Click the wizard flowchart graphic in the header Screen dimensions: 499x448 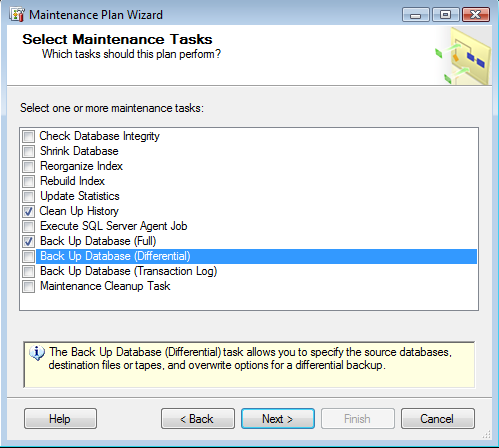coord(463,56)
